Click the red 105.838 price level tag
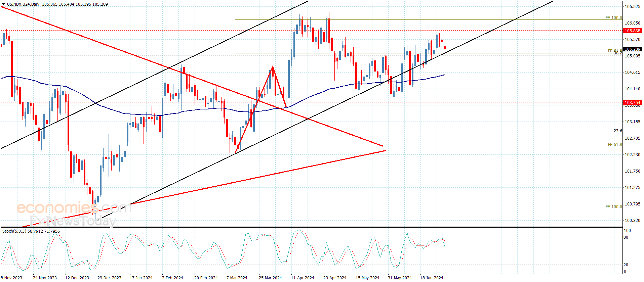The height and width of the screenshot is (282, 644). coord(632,31)
